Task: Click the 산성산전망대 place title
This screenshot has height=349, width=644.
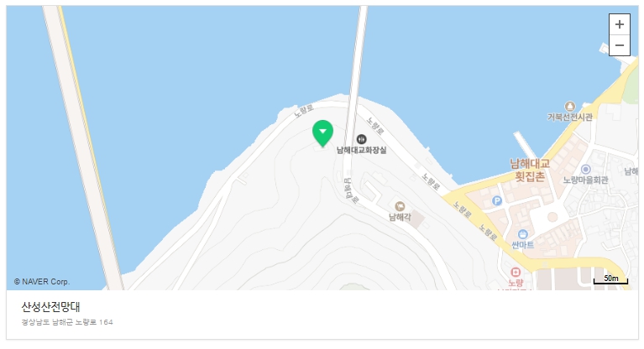Action: coord(50,307)
